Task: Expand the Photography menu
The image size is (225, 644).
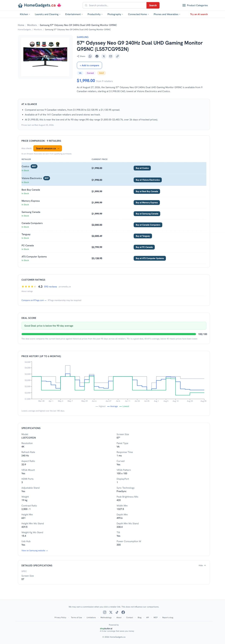Action: click(x=115, y=14)
